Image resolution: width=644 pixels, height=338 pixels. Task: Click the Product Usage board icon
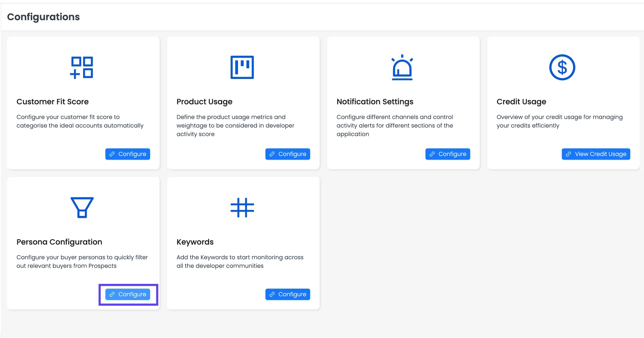click(242, 67)
